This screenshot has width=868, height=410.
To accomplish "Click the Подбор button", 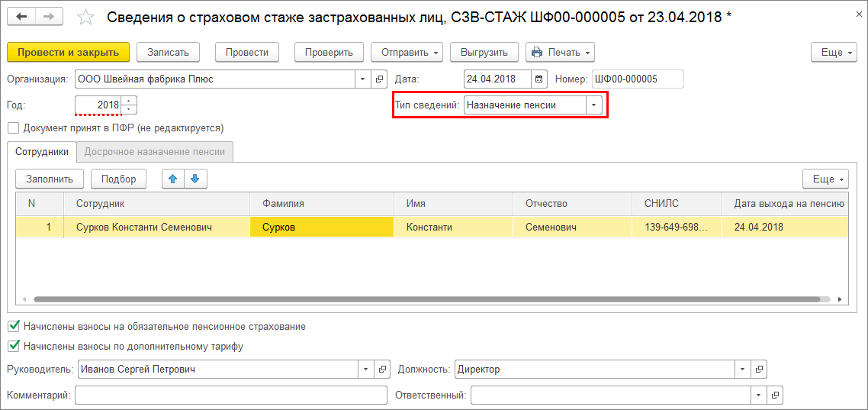I will tap(118, 179).
